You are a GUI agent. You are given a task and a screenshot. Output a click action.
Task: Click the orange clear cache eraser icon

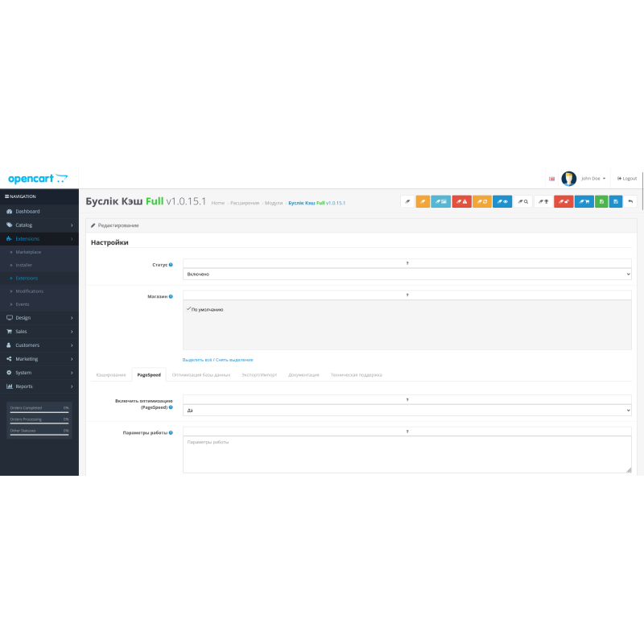click(421, 201)
